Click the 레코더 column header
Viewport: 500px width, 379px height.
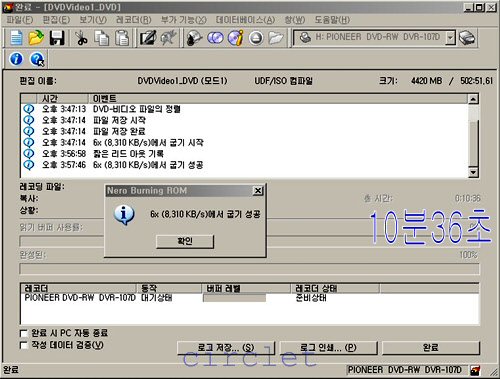point(79,288)
